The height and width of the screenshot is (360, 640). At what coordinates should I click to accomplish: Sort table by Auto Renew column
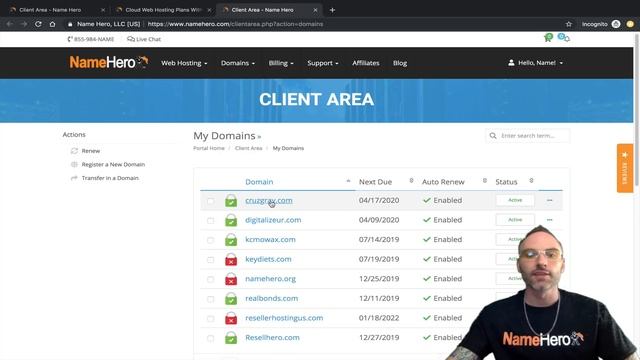coord(443,182)
